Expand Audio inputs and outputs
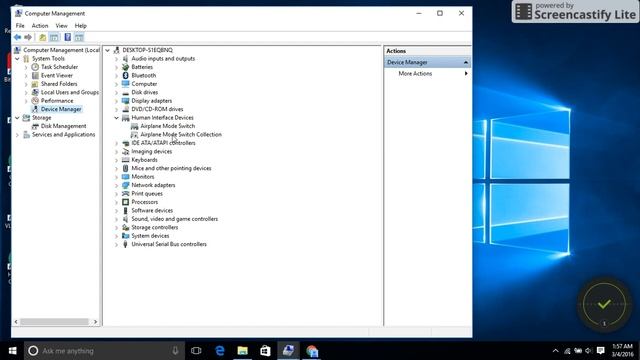This screenshot has width=640, height=360. 116,59
